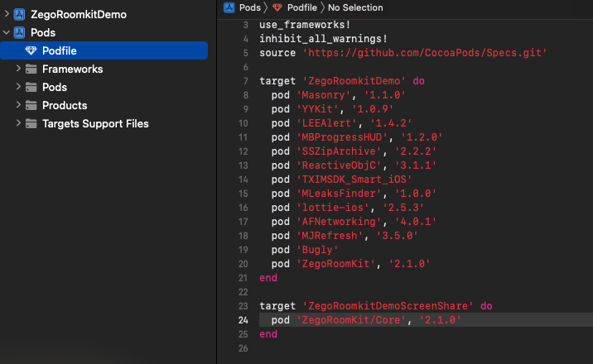Screen dimensions: 593x364
Task: Click the 'ReactiveObjC' pod name
Action: pyautogui.click(x=339, y=165)
